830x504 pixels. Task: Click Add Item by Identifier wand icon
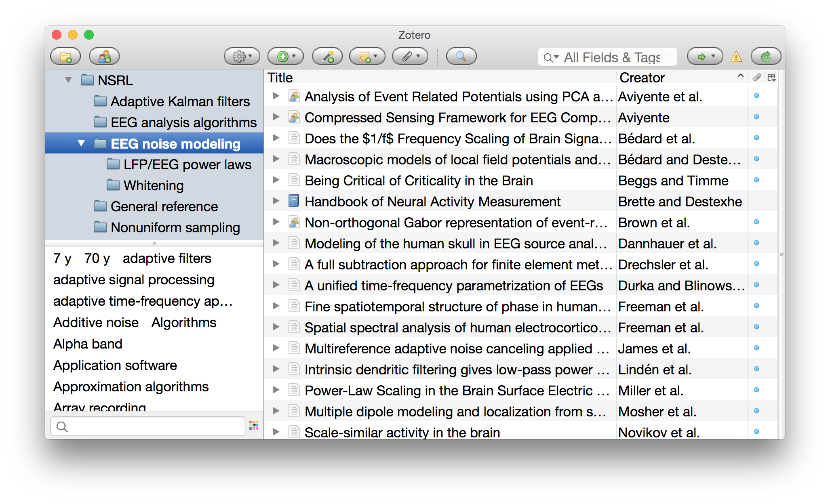[327, 57]
